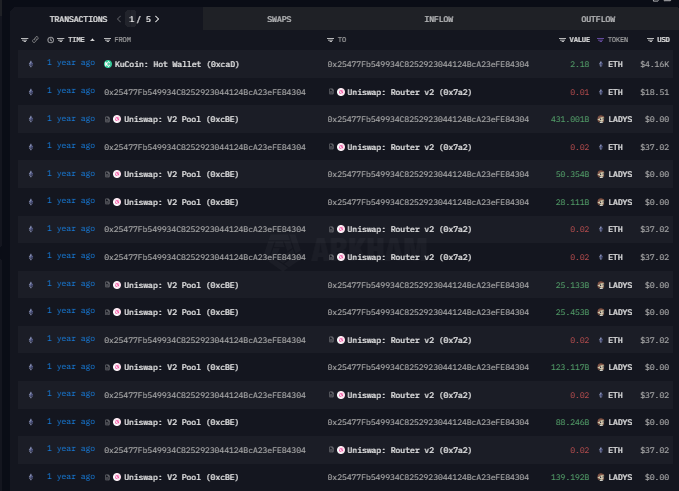The width and height of the screenshot is (679, 491).
Task: Open the TO column filter
Action: (x=330, y=40)
